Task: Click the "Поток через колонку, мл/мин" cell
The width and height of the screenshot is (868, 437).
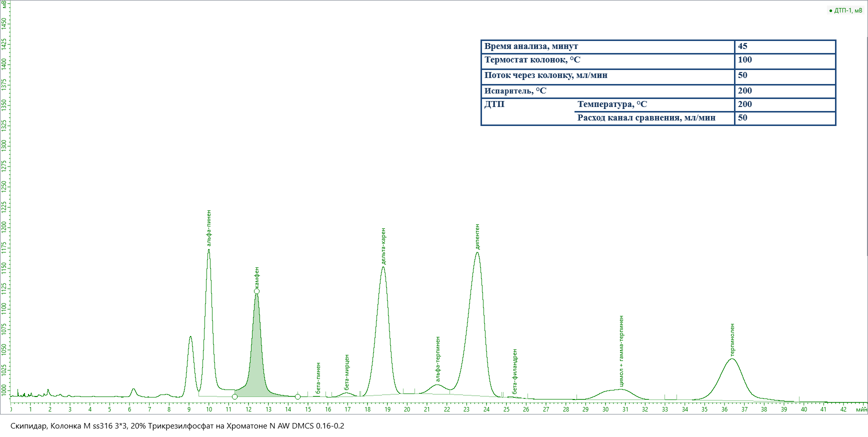Action: coord(608,76)
